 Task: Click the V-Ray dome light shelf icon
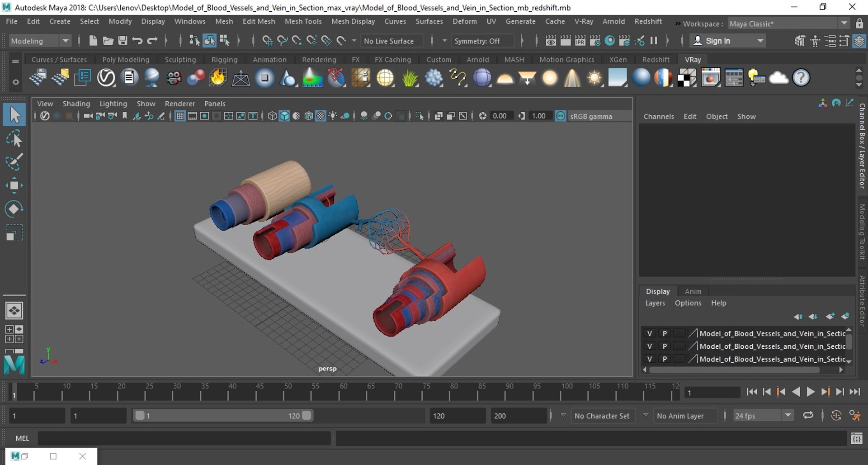(505, 79)
